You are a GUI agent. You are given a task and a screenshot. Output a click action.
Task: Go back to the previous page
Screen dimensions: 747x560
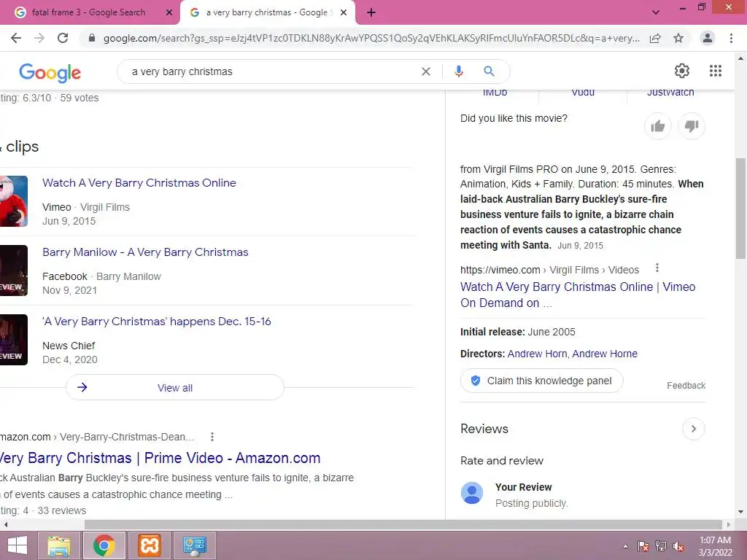16,38
